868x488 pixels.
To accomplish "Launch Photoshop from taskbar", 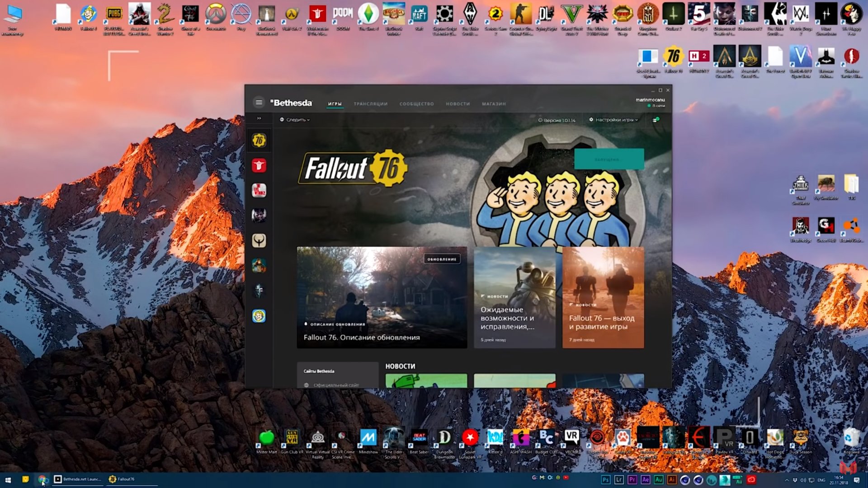I will pyautogui.click(x=605, y=480).
